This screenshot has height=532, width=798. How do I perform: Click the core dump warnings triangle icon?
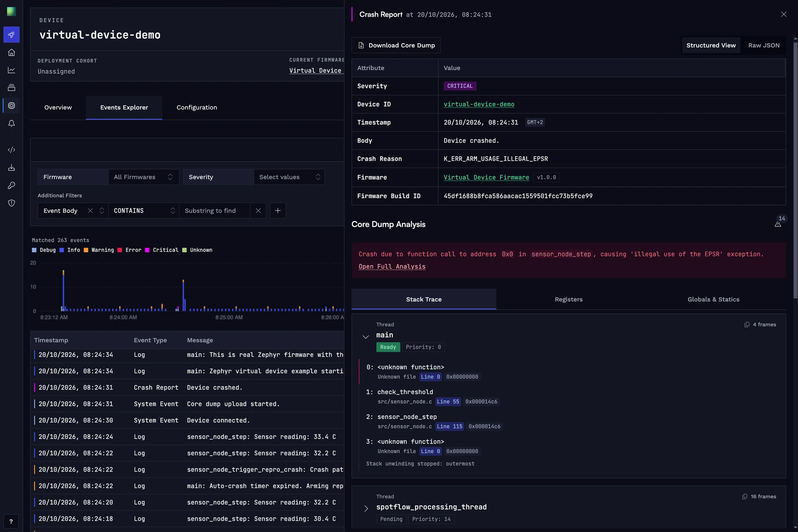[x=778, y=224]
